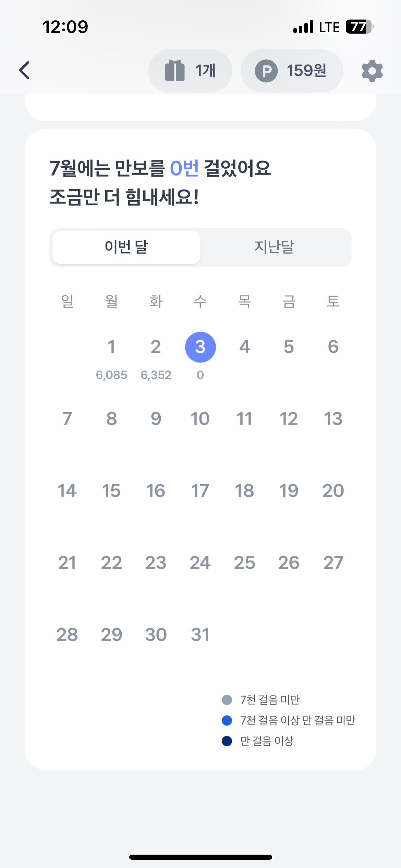
Task: Select date 31 in the calendar
Action: tap(200, 635)
